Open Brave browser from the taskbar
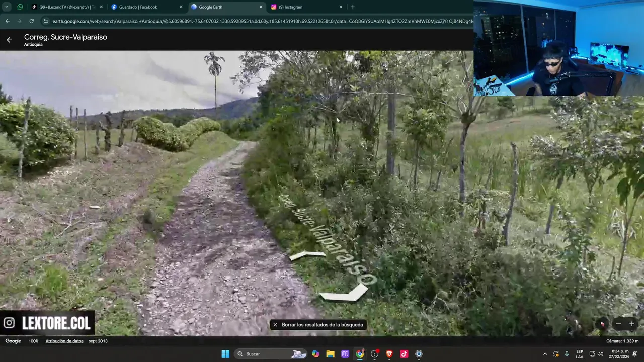Image resolution: width=644 pixels, height=362 pixels. click(x=389, y=354)
